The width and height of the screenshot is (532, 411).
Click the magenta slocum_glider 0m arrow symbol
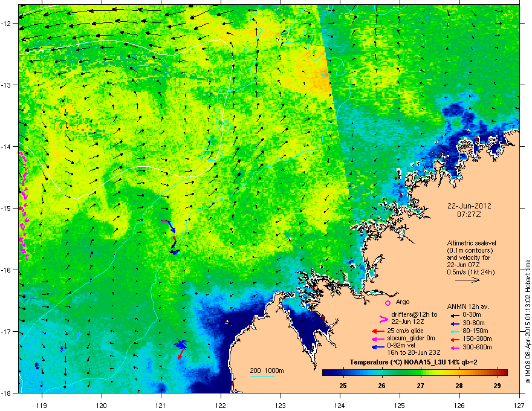point(378,338)
